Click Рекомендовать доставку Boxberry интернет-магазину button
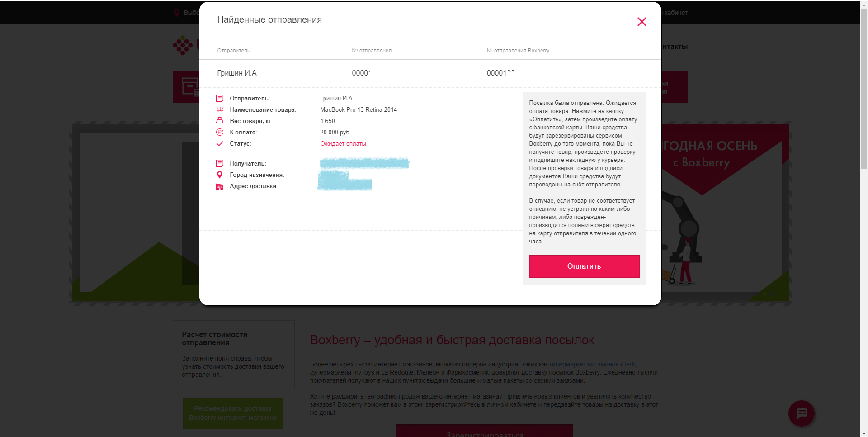 [x=233, y=413]
